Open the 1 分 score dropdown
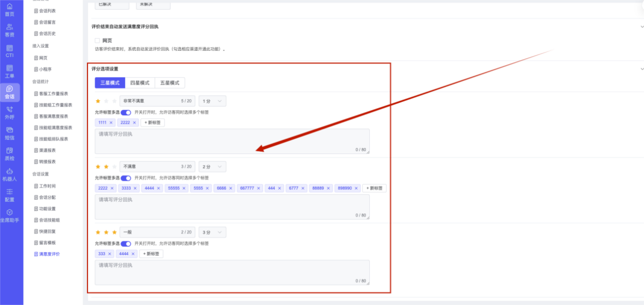This screenshot has width=644, height=305. (x=212, y=101)
